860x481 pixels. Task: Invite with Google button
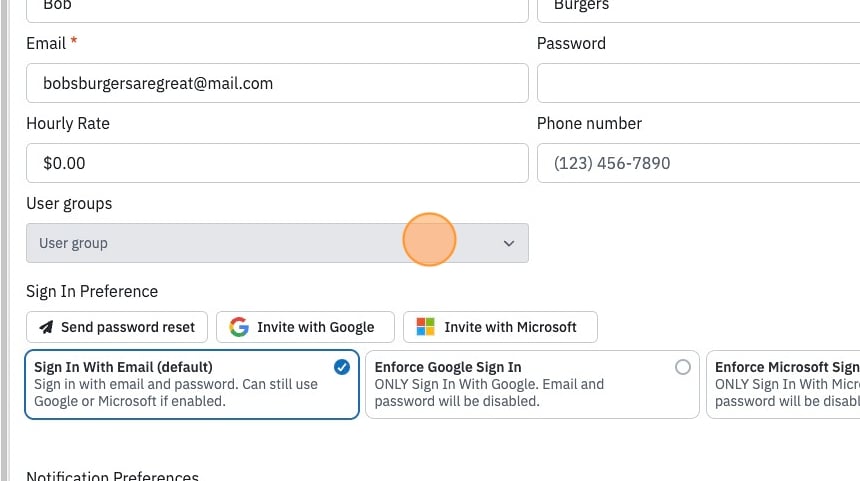[305, 327]
